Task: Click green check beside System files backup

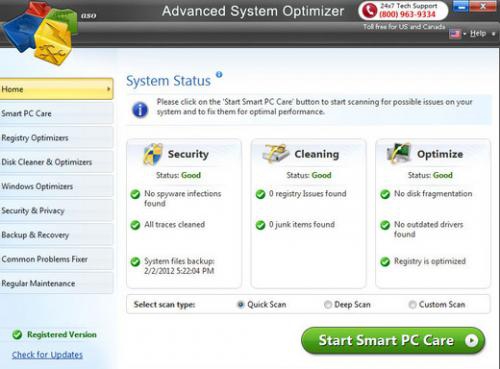Action: (x=135, y=262)
